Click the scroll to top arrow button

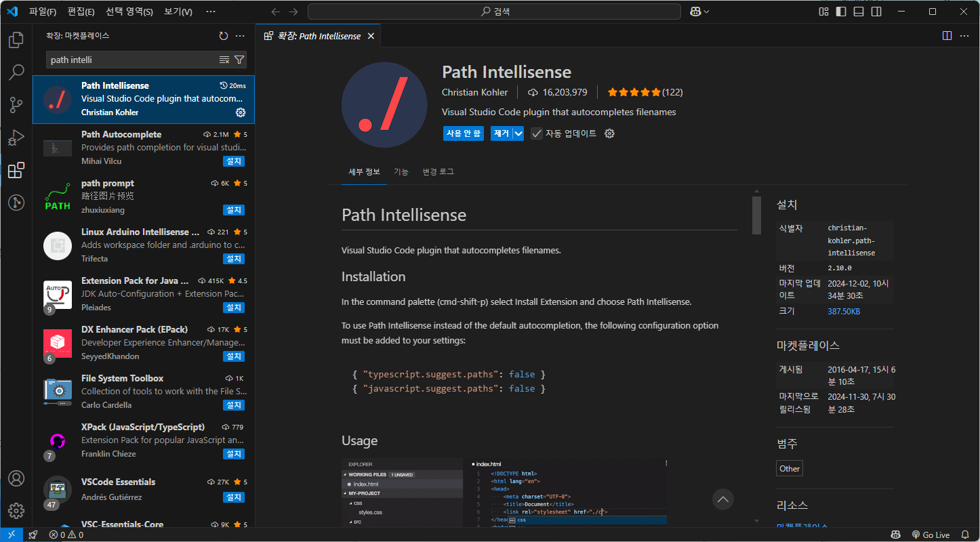[723, 499]
